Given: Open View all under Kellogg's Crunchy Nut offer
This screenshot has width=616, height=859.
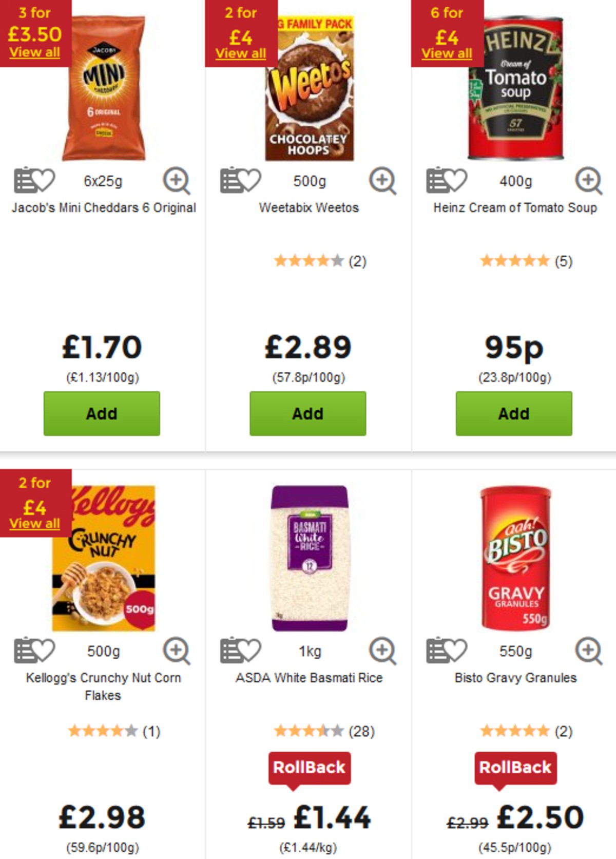Looking at the screenshot, I should [34, 522].
